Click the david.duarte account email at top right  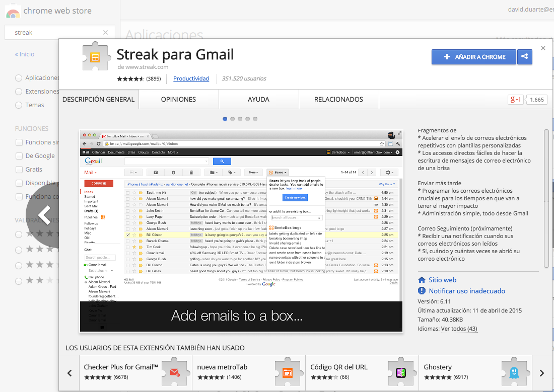coord(531,10)
